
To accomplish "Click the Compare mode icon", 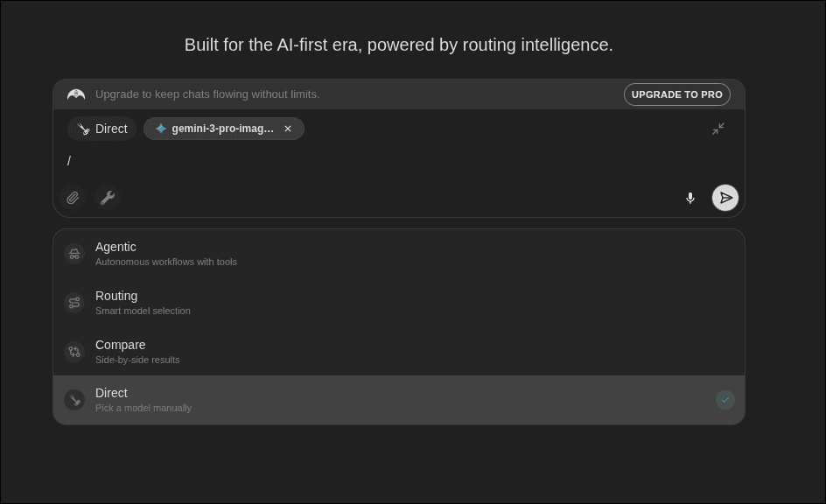I will (74, 352).
